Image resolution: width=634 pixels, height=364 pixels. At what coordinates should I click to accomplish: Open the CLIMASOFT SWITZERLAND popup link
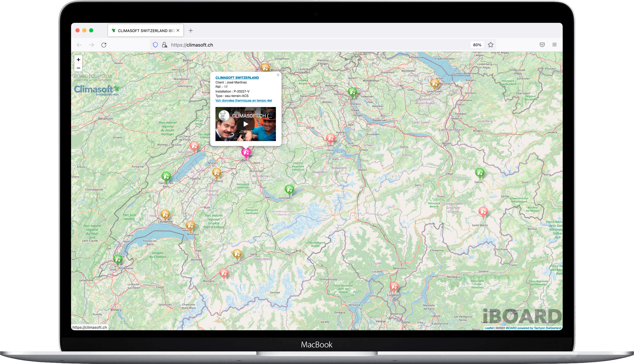237,78
